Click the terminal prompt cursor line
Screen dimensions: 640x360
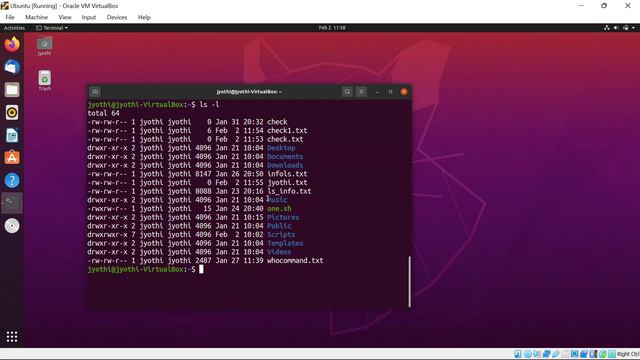[145, 269]
